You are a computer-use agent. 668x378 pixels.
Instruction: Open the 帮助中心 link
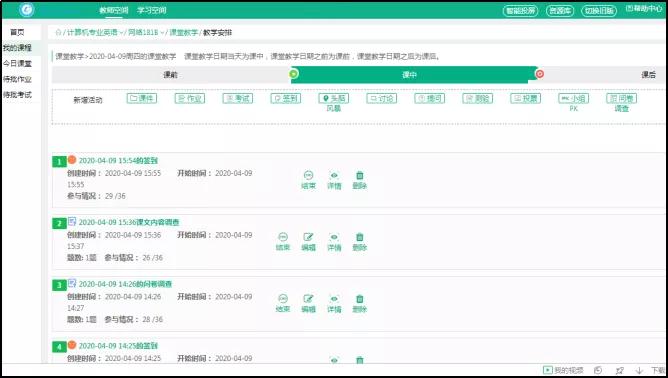point(644,9)
